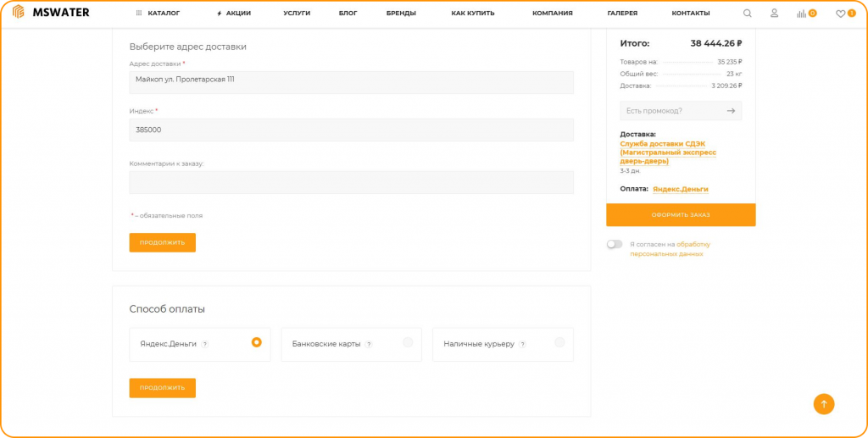
Task: Open the favorites heart icon
Action: tap(840, 14)
